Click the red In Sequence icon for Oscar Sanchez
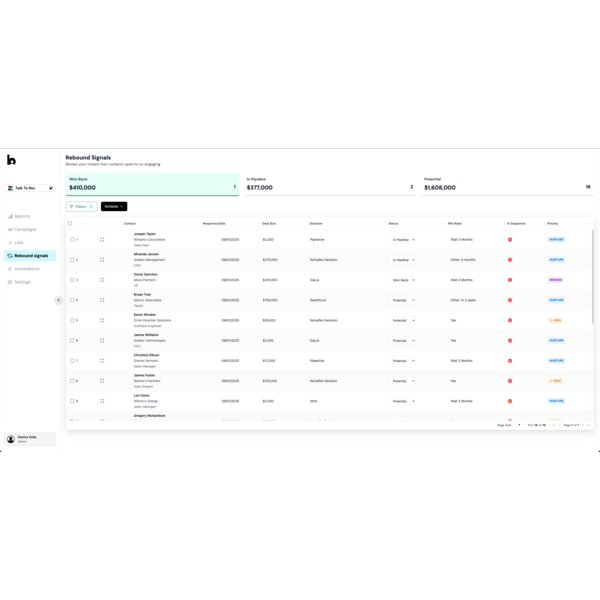 coord(510,280)
